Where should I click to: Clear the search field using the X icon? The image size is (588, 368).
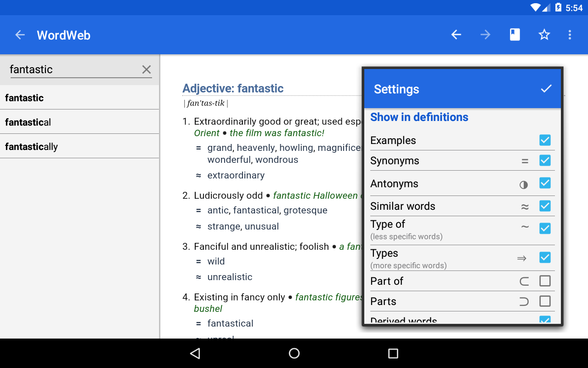(x=146, y=69)
